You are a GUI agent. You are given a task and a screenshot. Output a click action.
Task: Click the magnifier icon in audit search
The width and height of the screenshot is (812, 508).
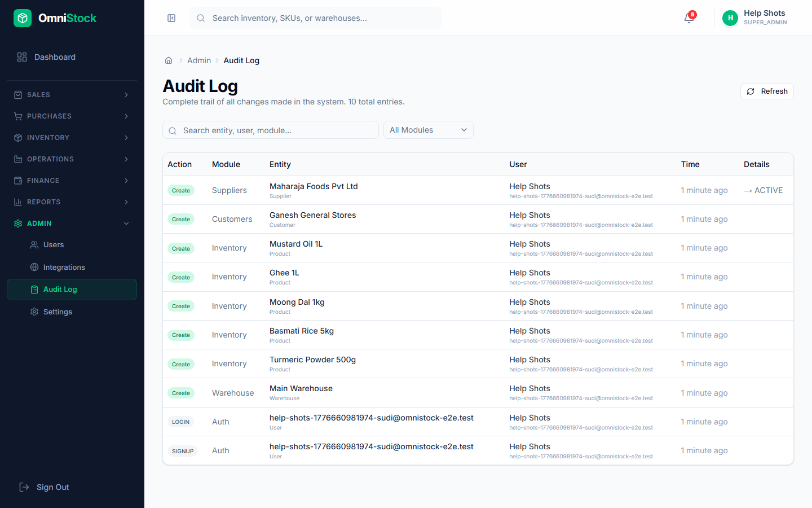(x=173, y=130)
